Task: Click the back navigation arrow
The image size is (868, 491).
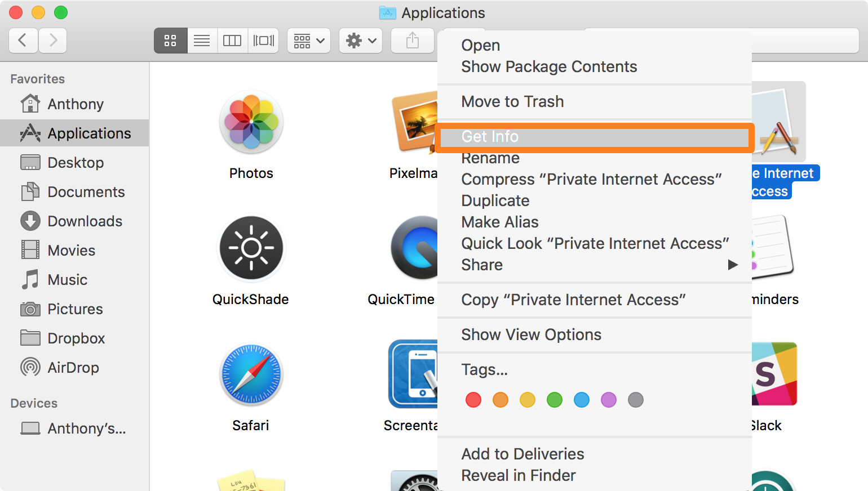Action: pos(23,40)
